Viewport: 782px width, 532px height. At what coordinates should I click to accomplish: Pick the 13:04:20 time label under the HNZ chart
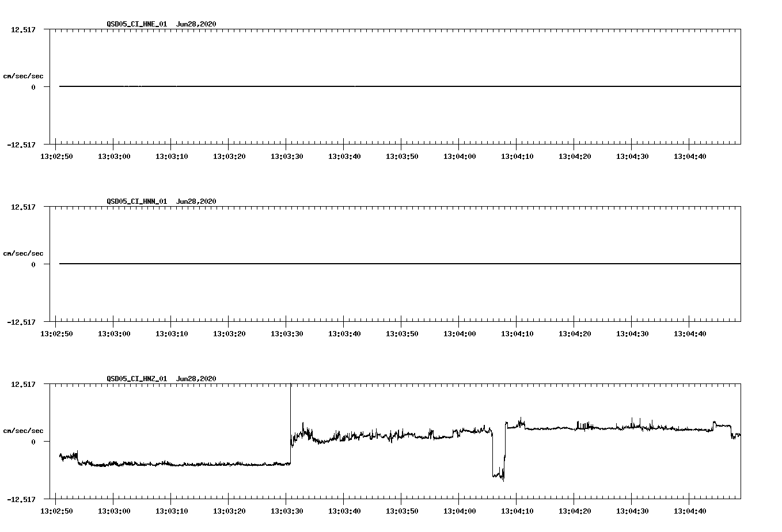pos(575,511)
